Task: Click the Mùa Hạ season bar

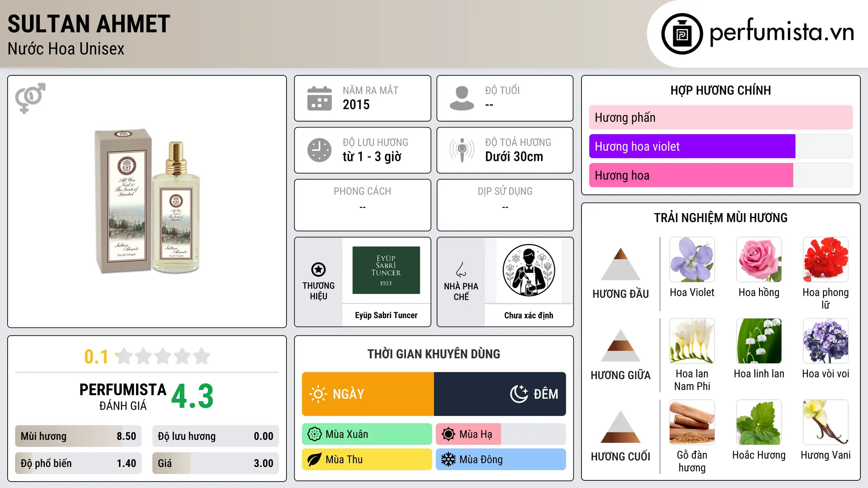Action: coord(501,434)
